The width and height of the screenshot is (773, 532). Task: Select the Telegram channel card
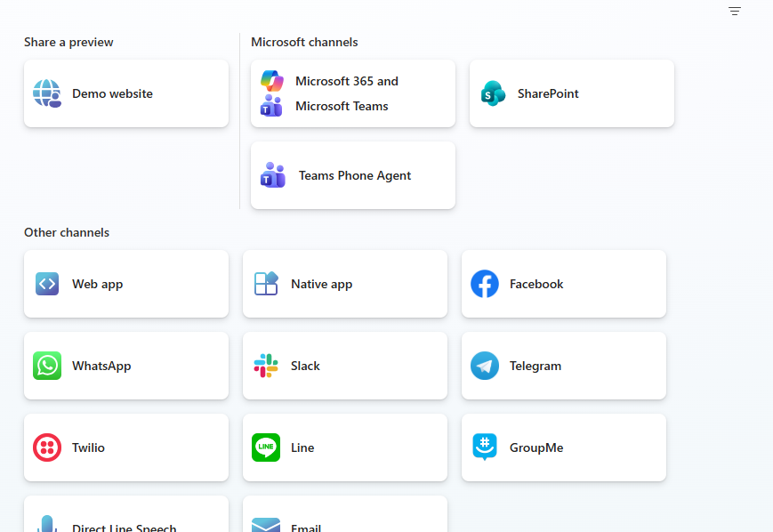coord(564,366)
